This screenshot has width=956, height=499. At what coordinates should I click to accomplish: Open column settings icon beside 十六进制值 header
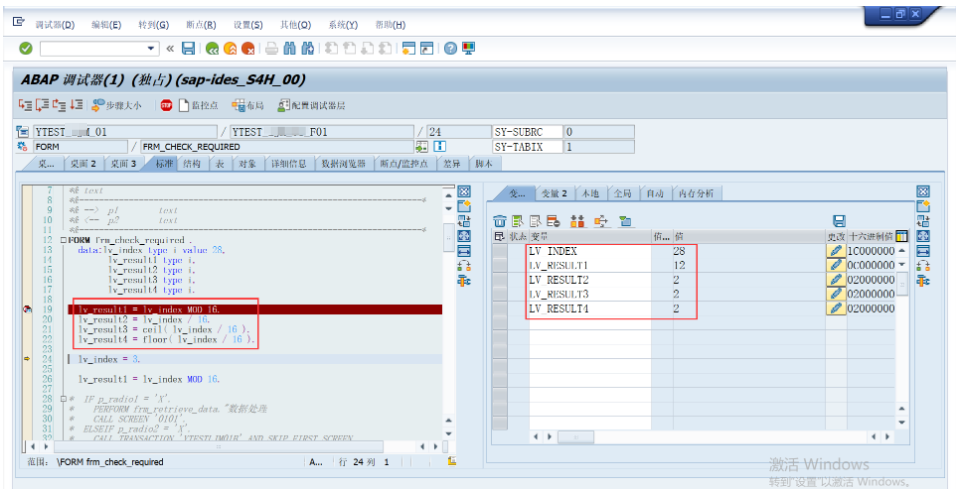click(x=902, y=236)
